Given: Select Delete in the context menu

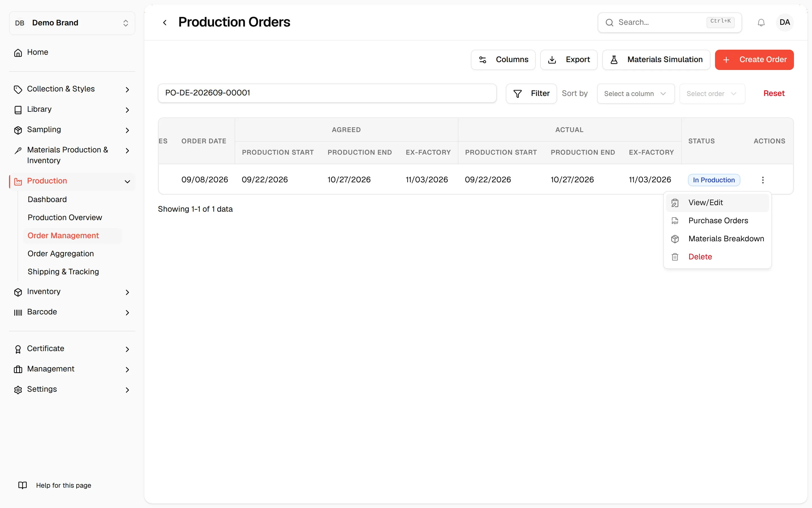Looking at the screenshot, I should pyautogui.click(x=717, y=257).
